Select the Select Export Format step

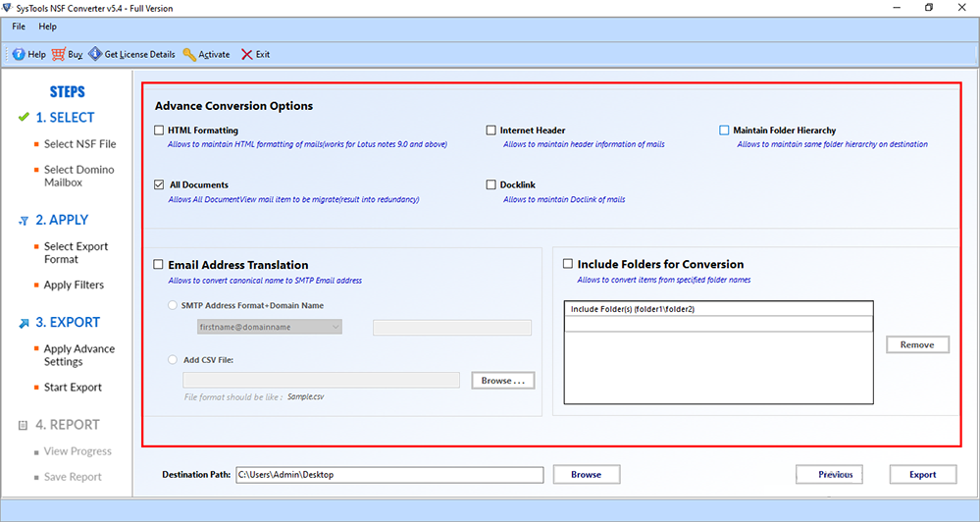(76, 252)
